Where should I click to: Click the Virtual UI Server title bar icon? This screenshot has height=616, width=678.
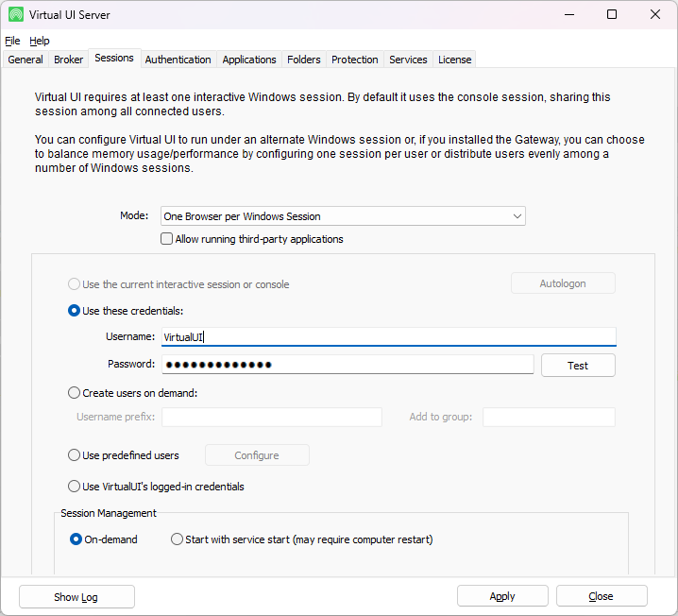point(16,14)
